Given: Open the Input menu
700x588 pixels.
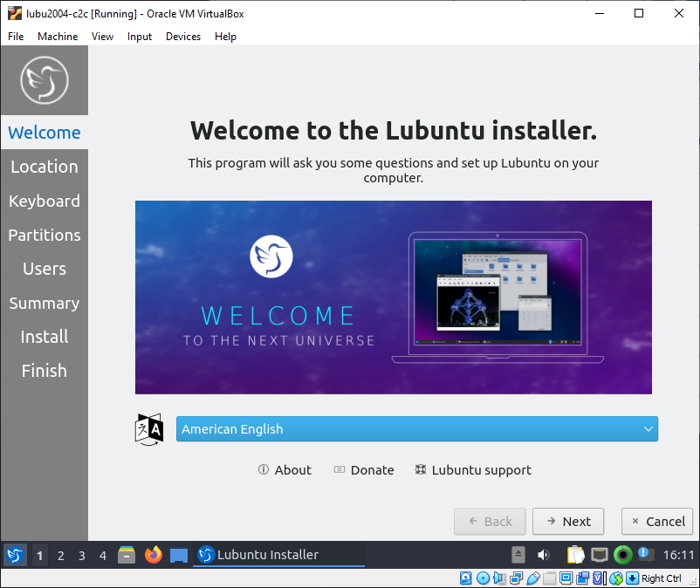Looking at the screenshot, I should point(139,37).
